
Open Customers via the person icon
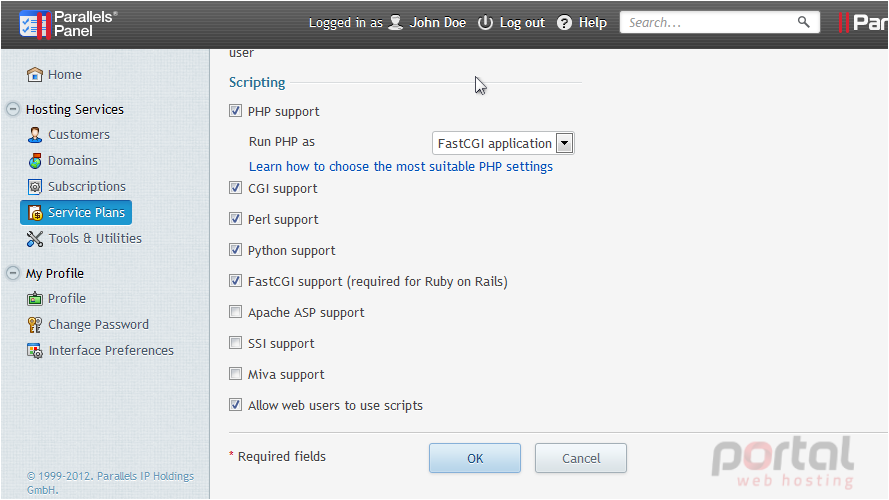(35, 134)
